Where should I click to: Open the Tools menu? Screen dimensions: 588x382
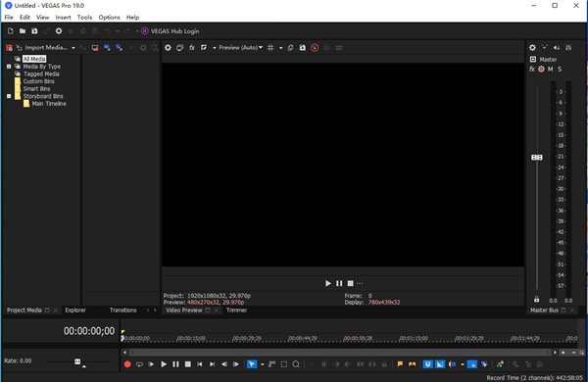click(84, 18)
